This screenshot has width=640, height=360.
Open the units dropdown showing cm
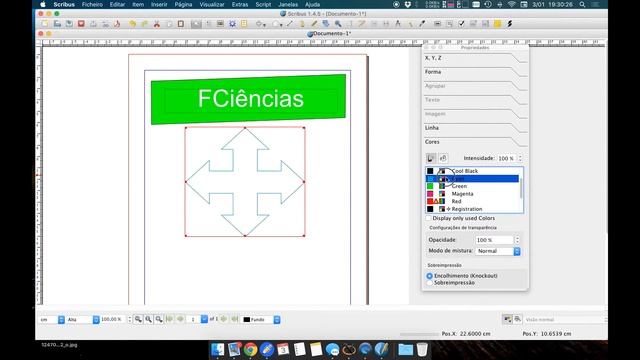click(x=52, y=320)
